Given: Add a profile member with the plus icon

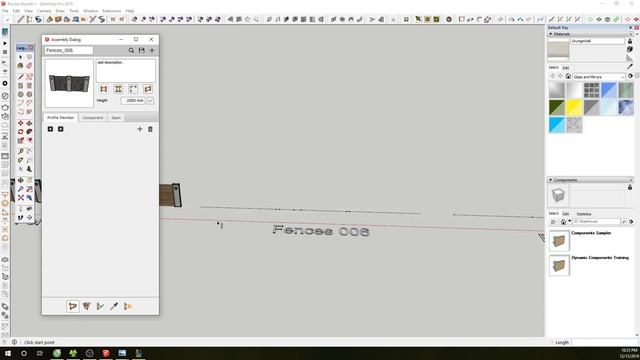Looking at the screenshot, I should click(x=140, y=129).
